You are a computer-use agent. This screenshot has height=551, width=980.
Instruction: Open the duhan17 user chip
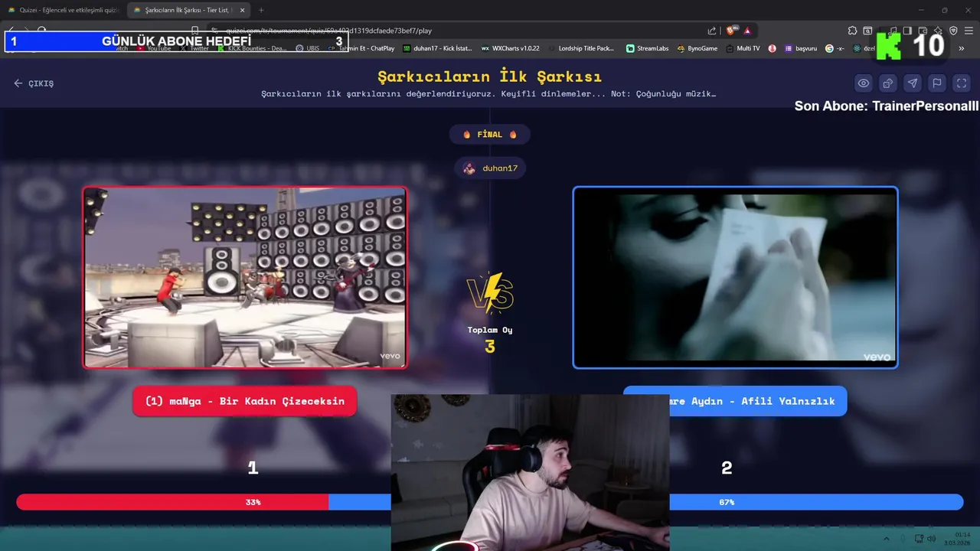(x=490, y=168)
